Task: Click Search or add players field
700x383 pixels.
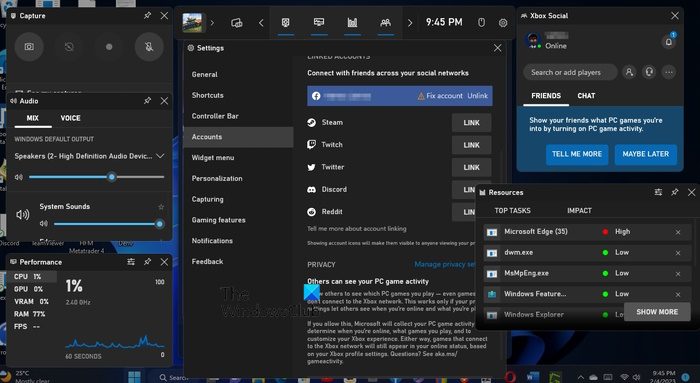Action: pos(571,72)
